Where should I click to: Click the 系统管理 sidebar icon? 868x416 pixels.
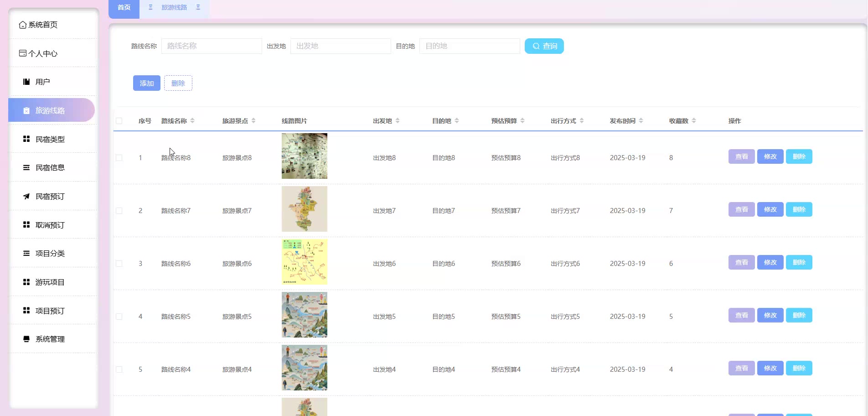pos(26,339)
